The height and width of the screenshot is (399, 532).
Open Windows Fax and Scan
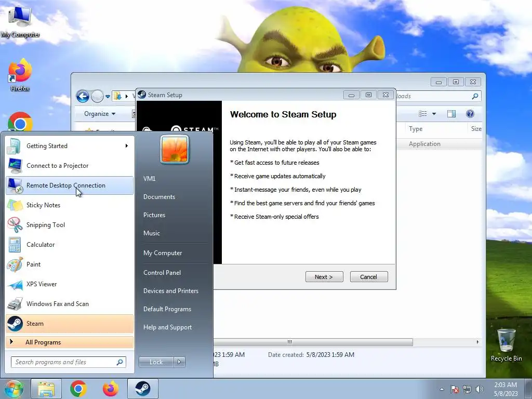(70, 303)
